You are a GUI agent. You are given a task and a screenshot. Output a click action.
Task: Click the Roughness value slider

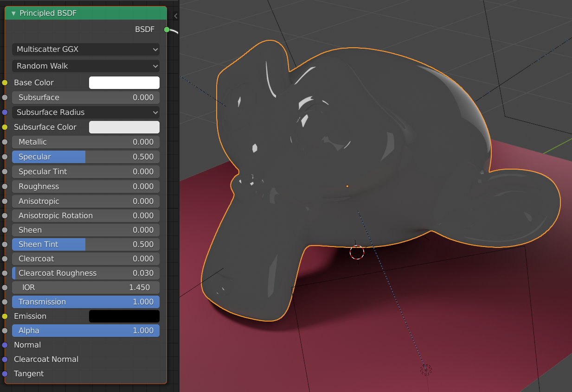85,186
